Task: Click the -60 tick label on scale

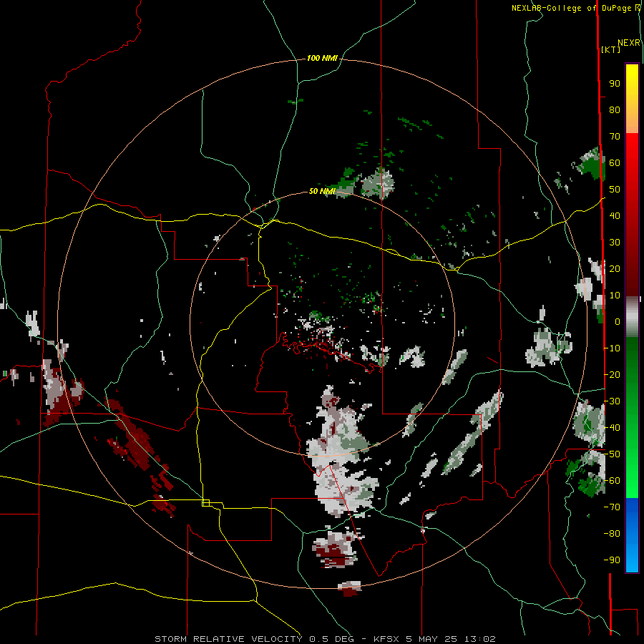Action: pyautogui.click(x=612, y=481)
